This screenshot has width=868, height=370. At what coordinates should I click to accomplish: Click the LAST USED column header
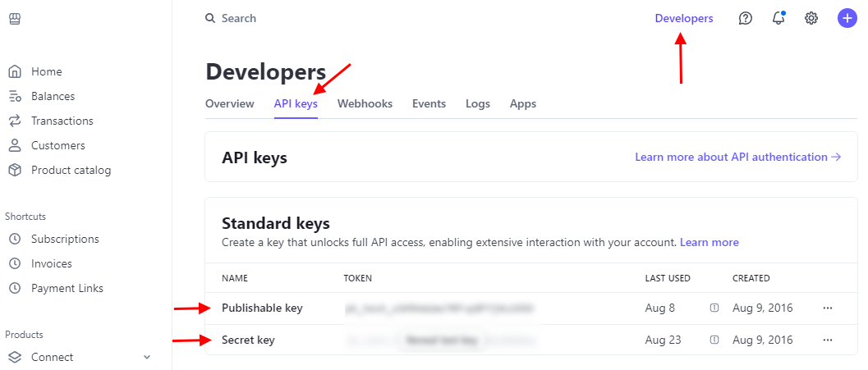click(x=668, y=278)
